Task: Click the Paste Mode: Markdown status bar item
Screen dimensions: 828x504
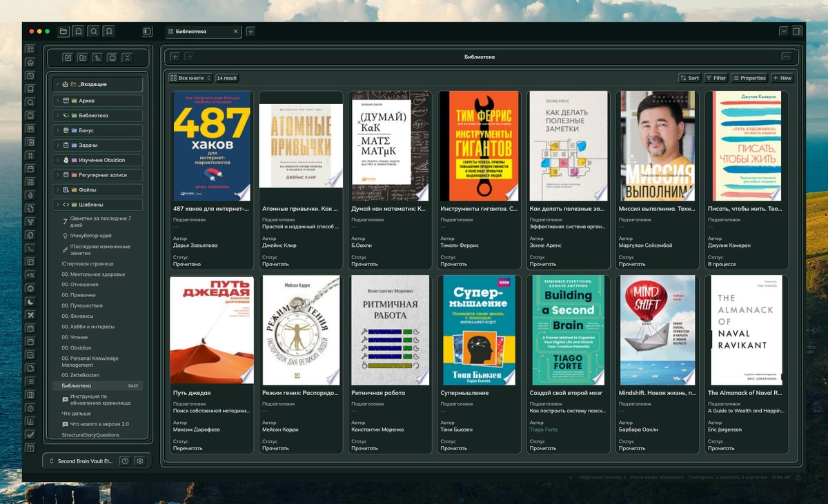Action: (x=658, y=477)
